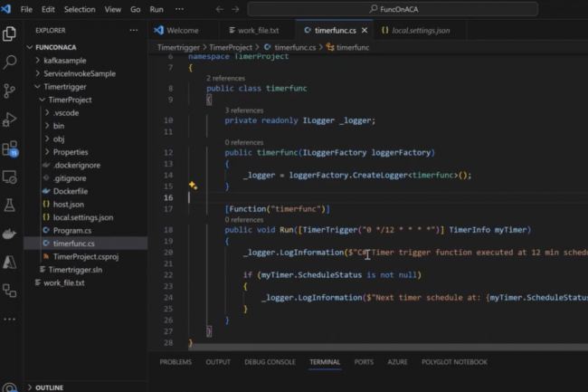Image resolution: width=588 pixels, height=392 pixels.
Task: Expand the Properties folder
Action: click(x=70, y=152)
